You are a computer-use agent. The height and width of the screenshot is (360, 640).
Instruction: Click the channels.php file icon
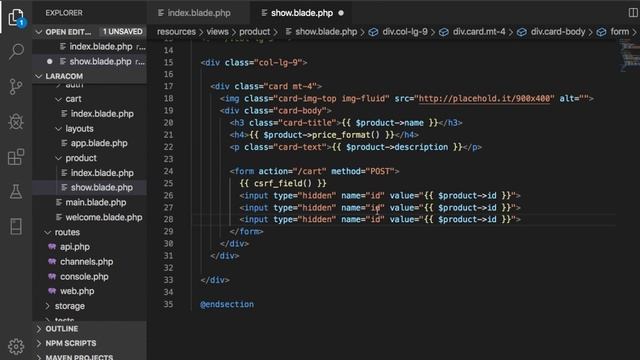pos(52,261)
